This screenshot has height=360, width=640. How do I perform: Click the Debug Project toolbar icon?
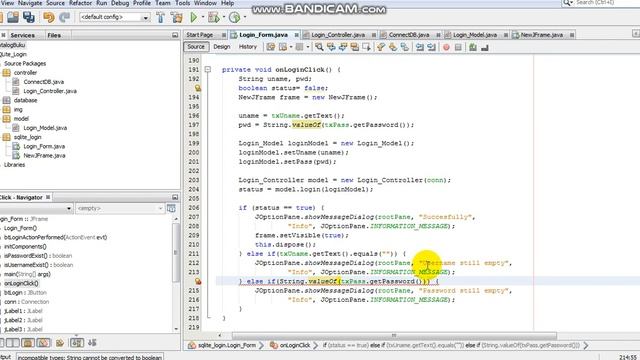pos(213,17)
